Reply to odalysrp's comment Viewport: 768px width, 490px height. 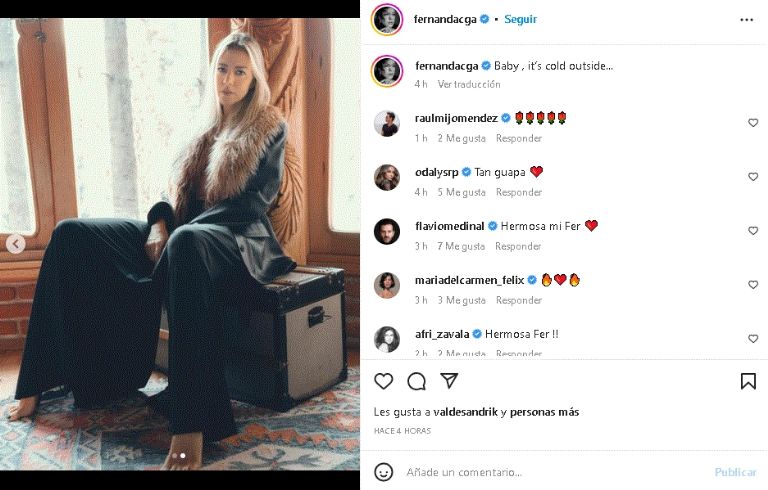point(519,192)
